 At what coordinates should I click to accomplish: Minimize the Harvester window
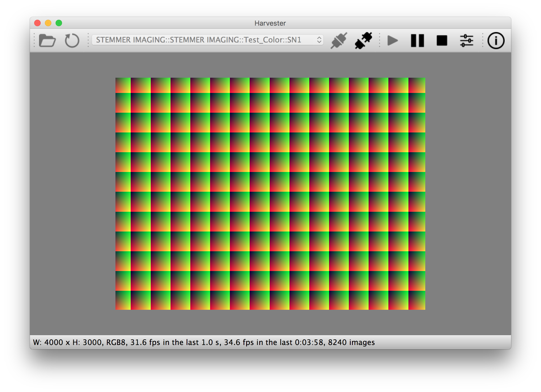(48, 23)
